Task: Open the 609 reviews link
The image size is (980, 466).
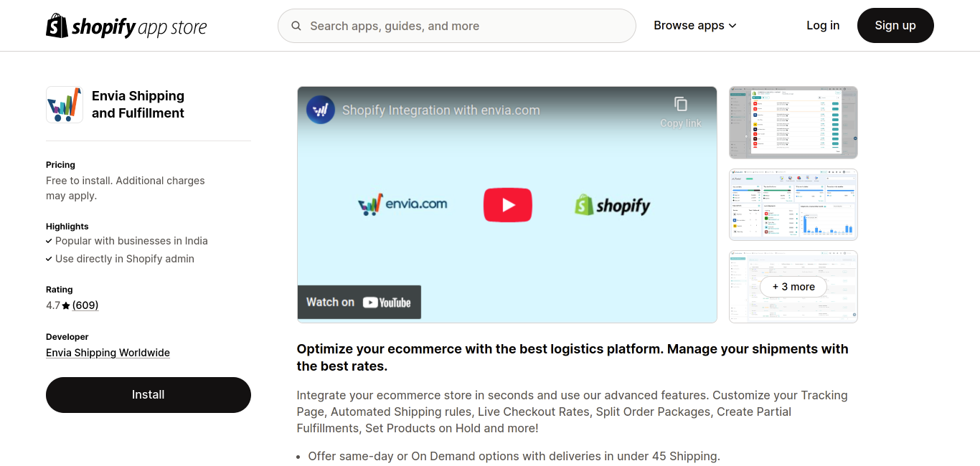Action: click(x=85, y=305)
